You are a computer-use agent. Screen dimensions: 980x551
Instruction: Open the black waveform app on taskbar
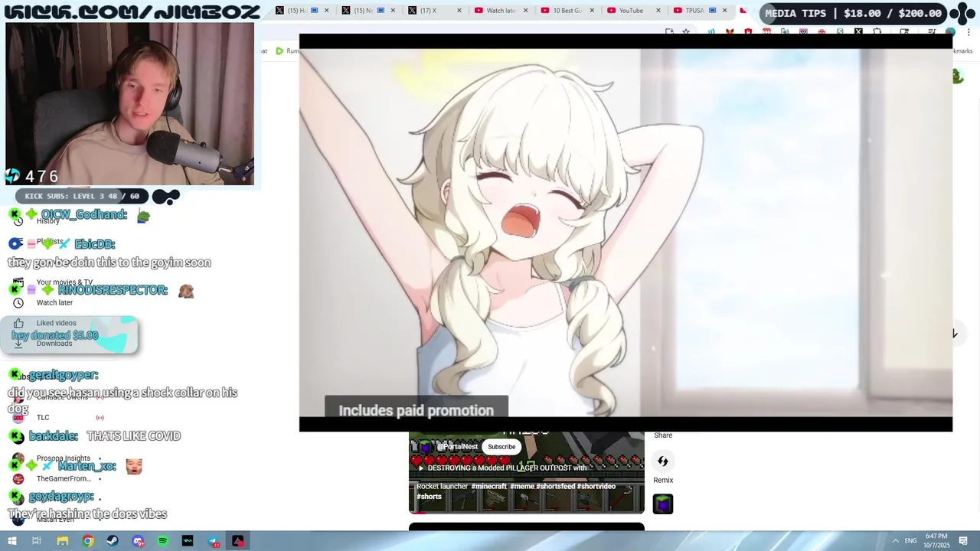point(188,541)
